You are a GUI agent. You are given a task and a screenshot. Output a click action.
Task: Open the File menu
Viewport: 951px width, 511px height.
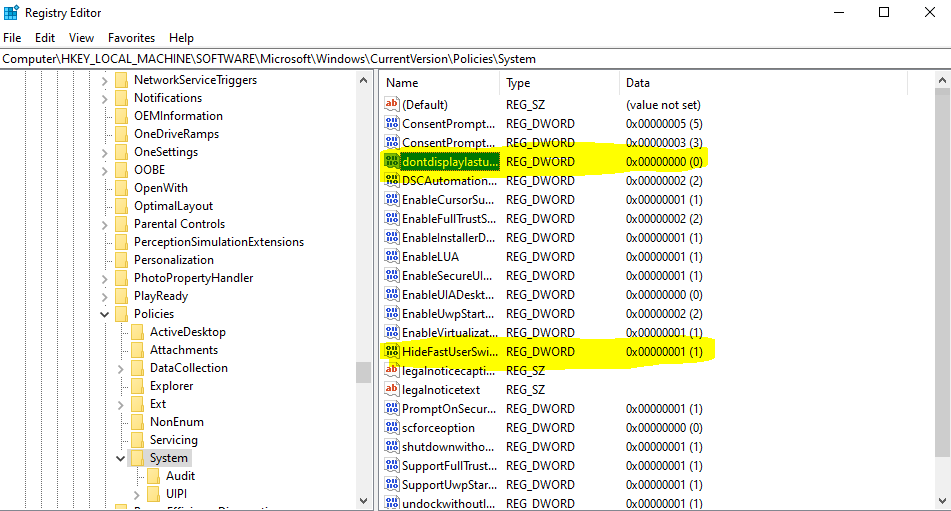(x=12, y=38)
